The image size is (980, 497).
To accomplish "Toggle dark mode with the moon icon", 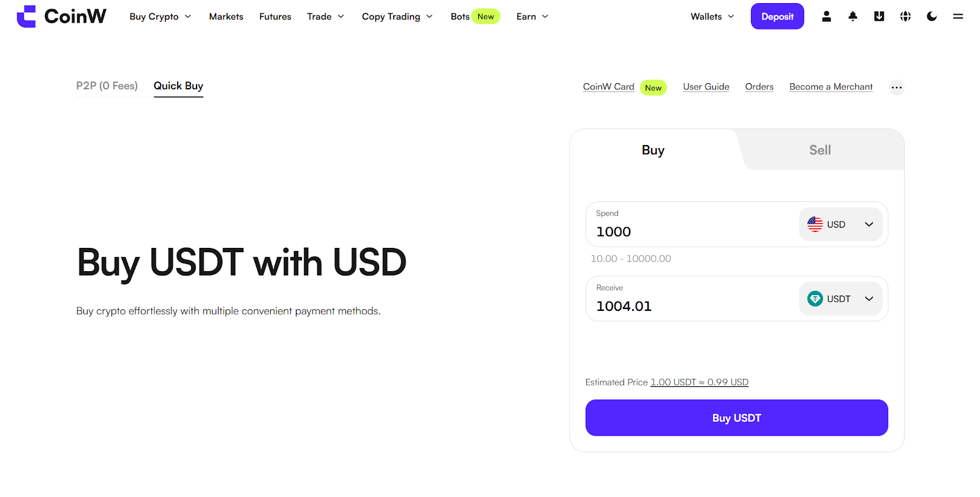I will 932,17.
